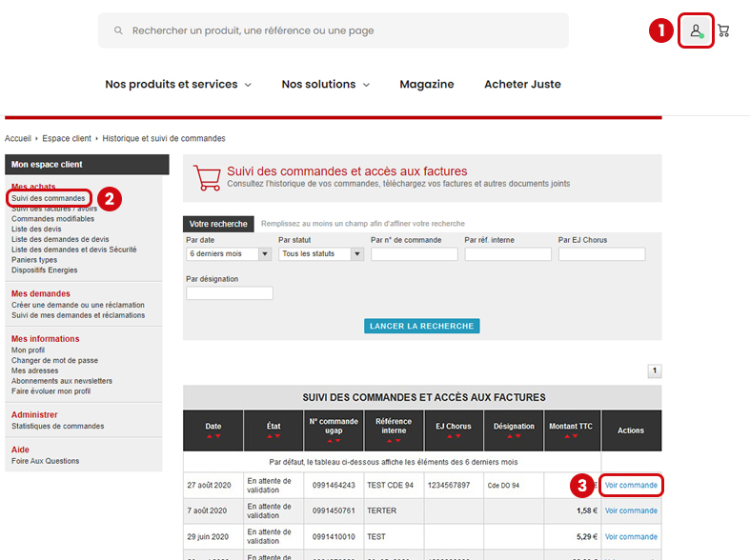Screen dimensions: 750x560
Task: Open the "Tous les statuts" status dropdown
Action: point(321,254)
